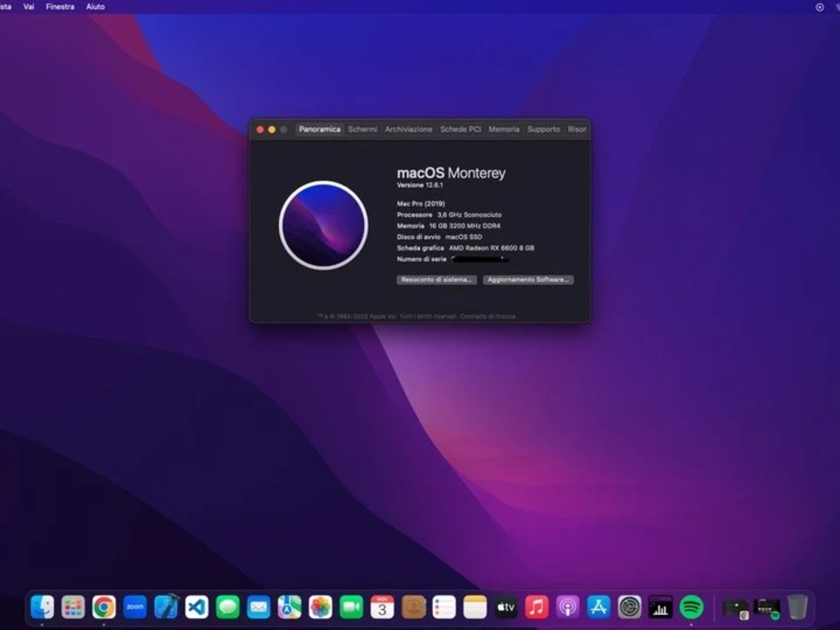Open the Zoom app icon
Viewport: 840px width, 630px height.
(135, 607)
